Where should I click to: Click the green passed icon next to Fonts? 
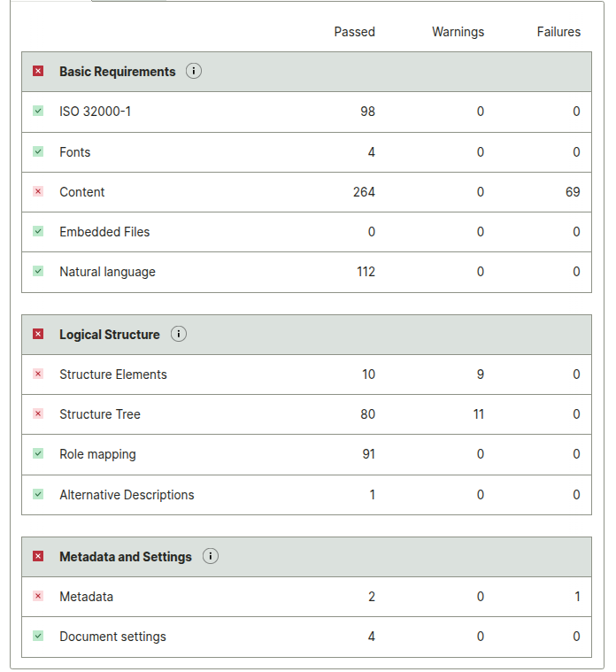(x=38, y=152)
